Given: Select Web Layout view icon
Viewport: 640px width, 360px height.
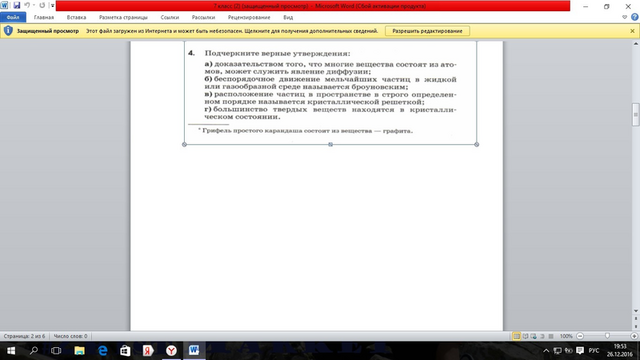Looking at the screenshot, I should [x=533, y=336].
